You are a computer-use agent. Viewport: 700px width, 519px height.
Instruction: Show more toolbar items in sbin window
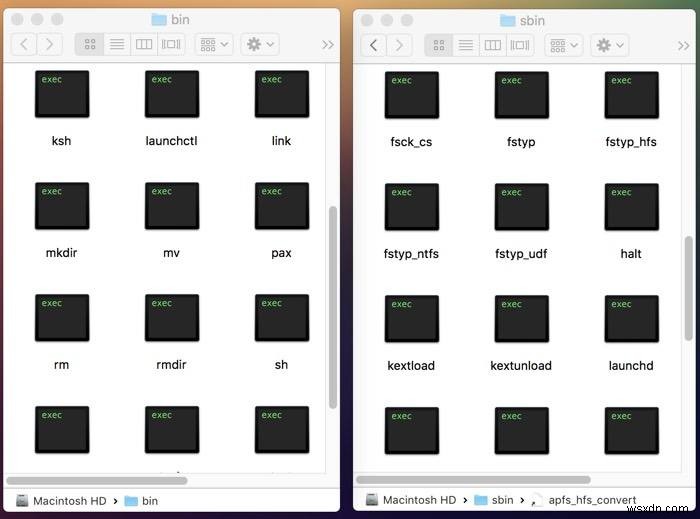point(683,46)
